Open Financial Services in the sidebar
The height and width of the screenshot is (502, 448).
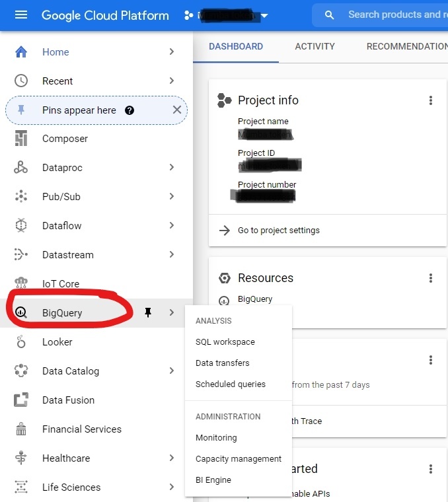click(82, 429)
